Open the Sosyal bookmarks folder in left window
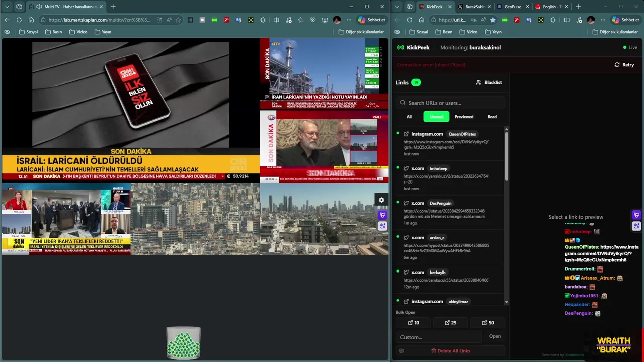The height and width of the screenshot is (362, 644). (x=28, y=32)
